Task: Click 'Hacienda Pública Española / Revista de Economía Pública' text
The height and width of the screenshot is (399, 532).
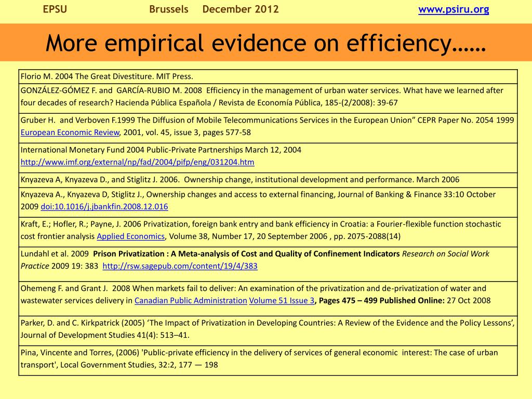Action: [x=218, y=103]
